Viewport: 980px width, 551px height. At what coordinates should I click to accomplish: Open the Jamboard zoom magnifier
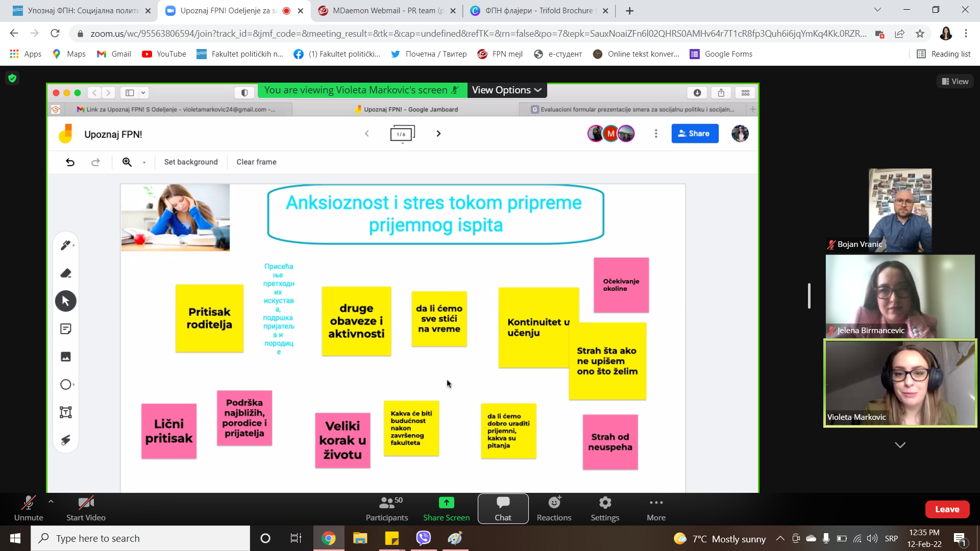coord(127,162)
